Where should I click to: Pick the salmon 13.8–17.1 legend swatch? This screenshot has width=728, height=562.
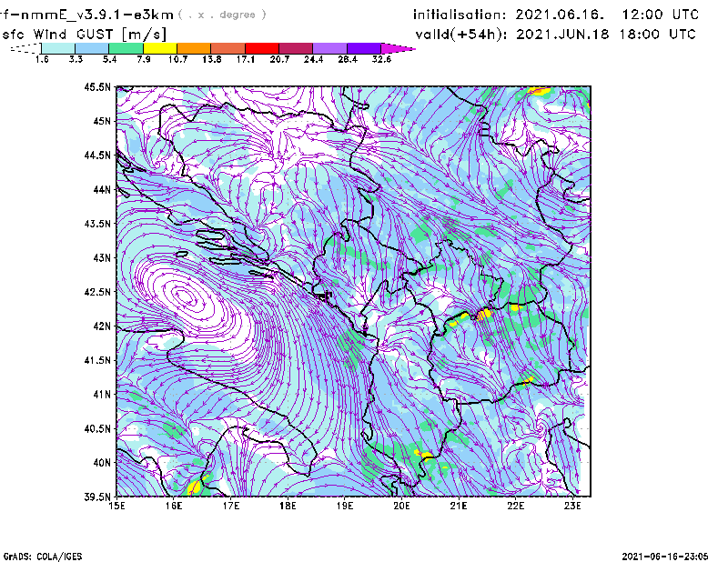pos(228,48)
